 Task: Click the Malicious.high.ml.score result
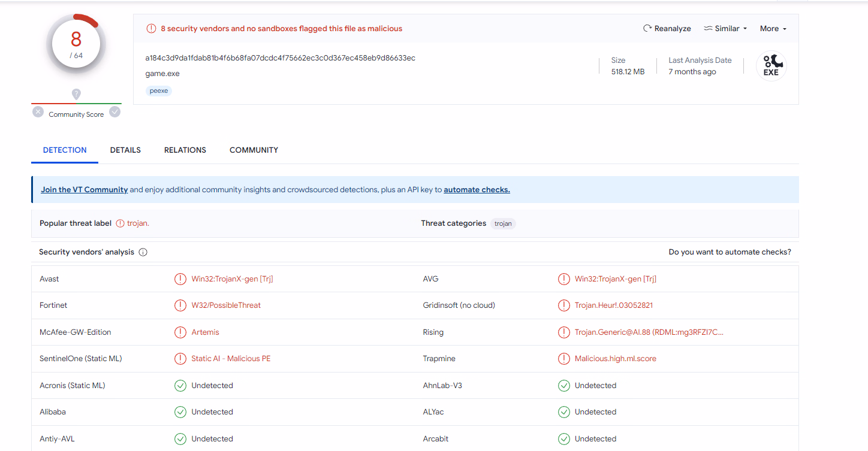(x=616, y=359)
